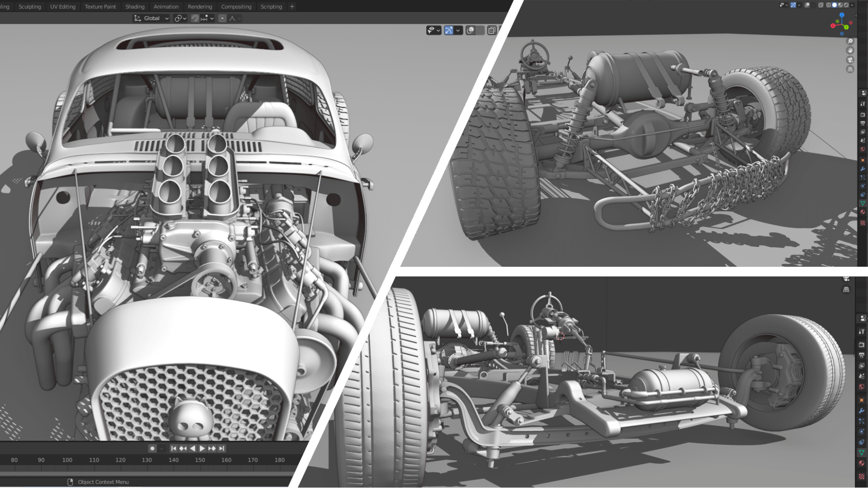The height and width of the screenshot is (488, 868).
Task: Toggle camera view in top-right viewport
Action: coord(850,60)
